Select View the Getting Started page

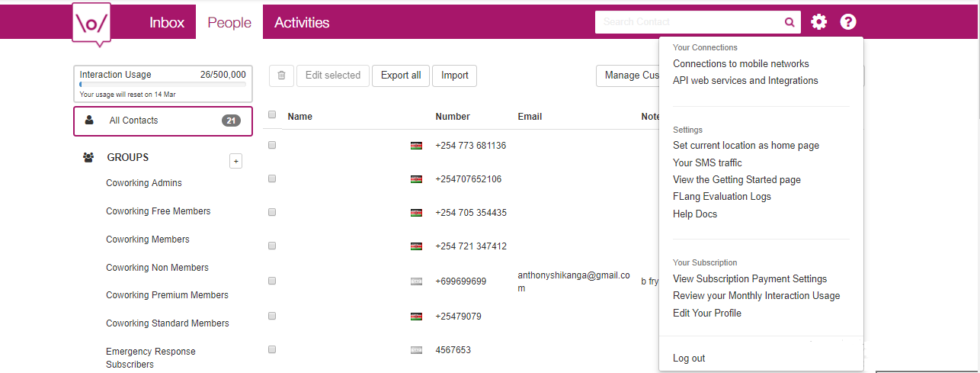pyautogui.click(x=737, y=180)
